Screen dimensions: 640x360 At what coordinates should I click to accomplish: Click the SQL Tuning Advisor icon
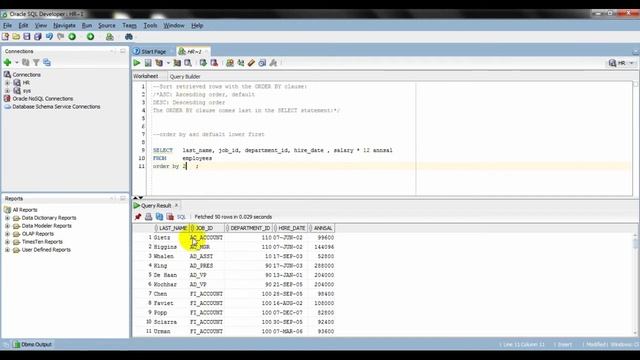point(188,63)
